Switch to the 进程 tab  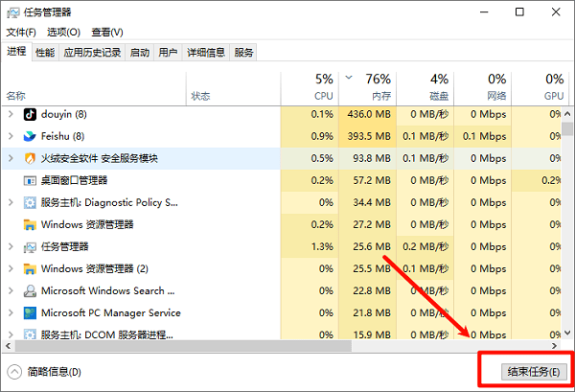pyautogui.click(x=16, y=52)
